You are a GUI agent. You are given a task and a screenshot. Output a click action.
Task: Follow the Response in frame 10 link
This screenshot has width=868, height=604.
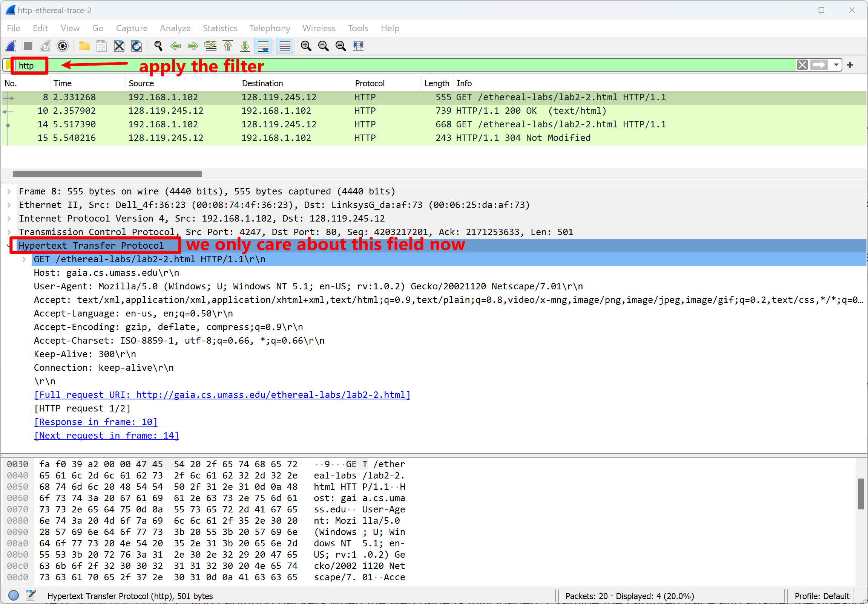pos(95,422)
